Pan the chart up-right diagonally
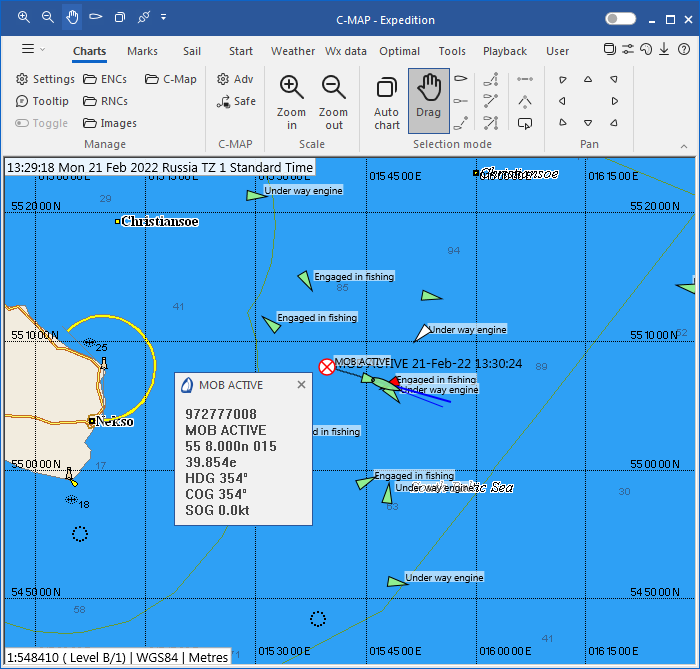 [x=614, y=79]
